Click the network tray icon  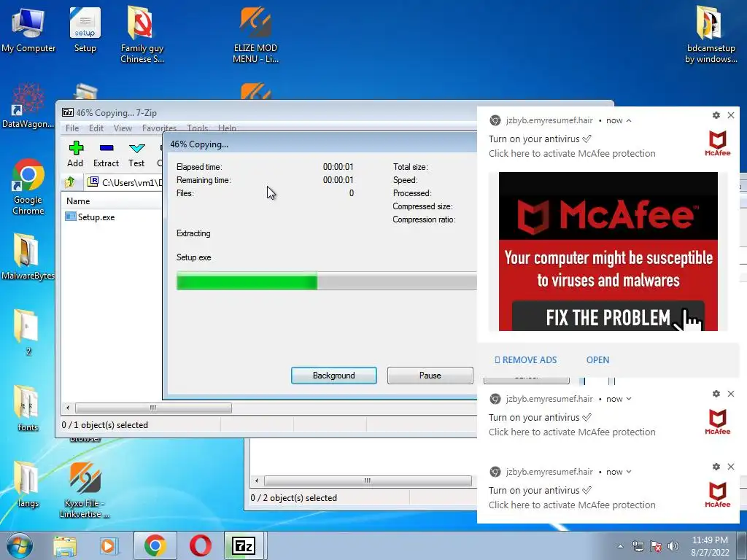(638, 546)
